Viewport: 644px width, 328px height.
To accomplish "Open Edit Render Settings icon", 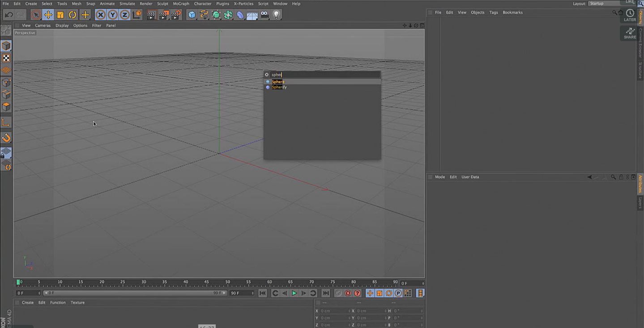I will click(x=176, y=15).
